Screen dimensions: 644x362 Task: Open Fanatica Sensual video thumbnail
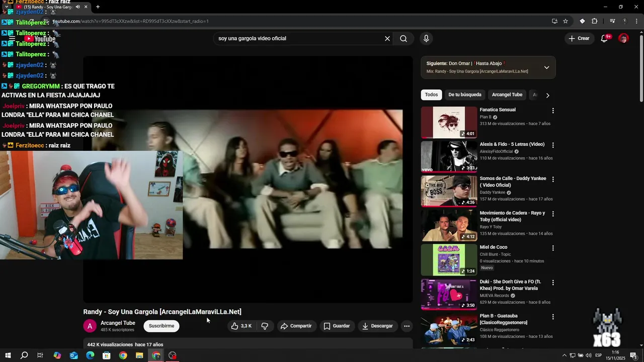[449, 122]
